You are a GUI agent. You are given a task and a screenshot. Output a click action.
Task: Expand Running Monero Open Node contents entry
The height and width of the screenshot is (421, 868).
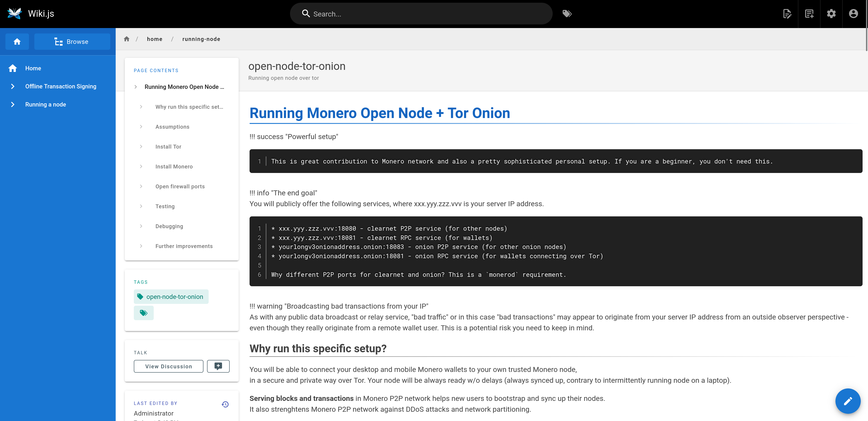(x=136, y=87)
